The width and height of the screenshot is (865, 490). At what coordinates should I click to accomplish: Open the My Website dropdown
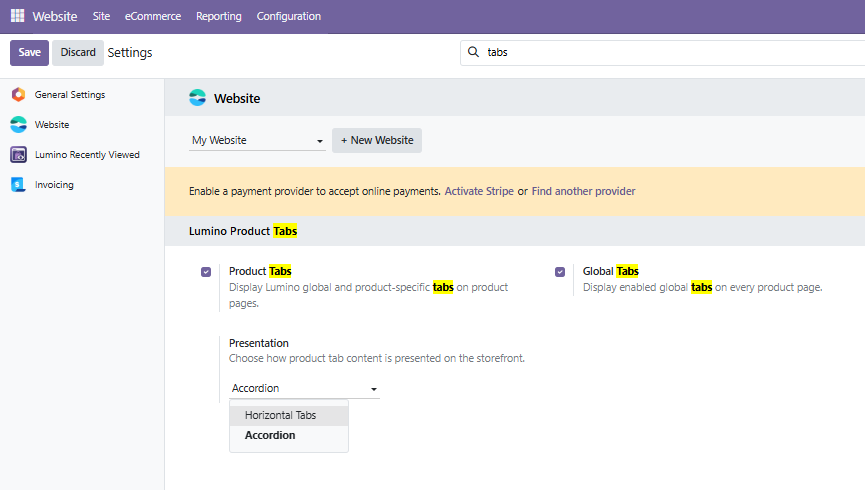tap(257, 140)
